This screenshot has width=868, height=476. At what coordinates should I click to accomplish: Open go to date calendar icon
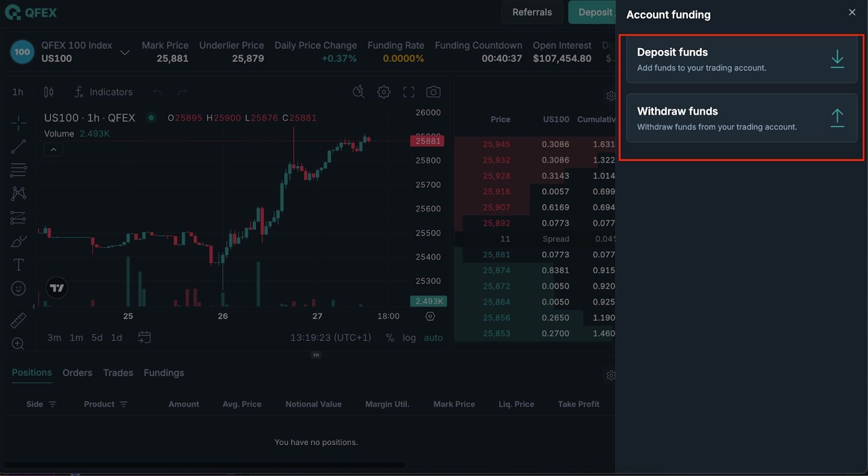tap(144, 337)
